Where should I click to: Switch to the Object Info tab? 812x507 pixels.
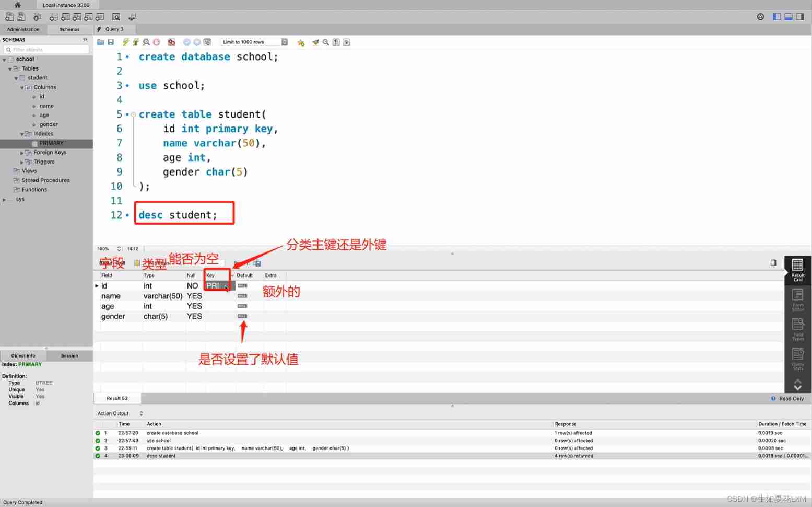[x=23, y=355]
